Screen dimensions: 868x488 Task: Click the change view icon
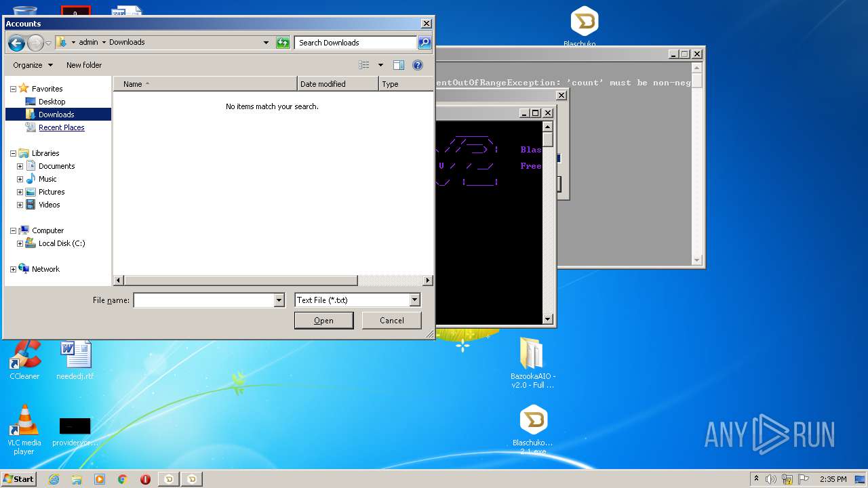pos(364,65)
